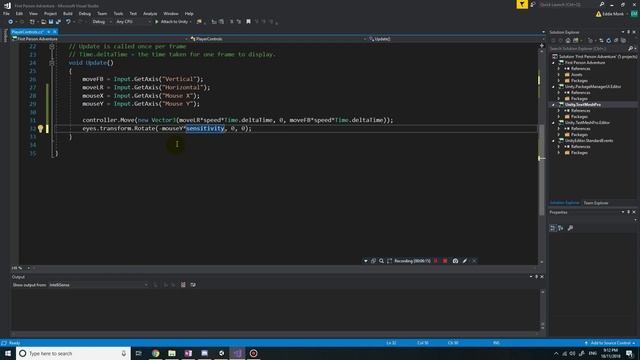Toggle auto hide pin on Output panel

point(536,277)
